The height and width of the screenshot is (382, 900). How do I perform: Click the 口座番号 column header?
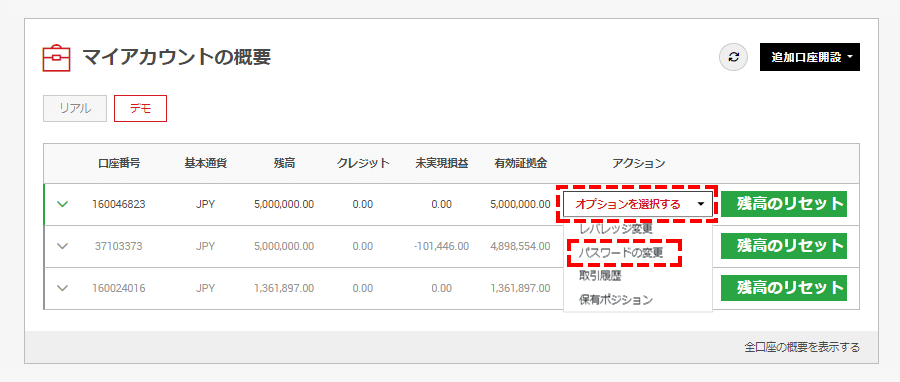[x=119, y=163]
